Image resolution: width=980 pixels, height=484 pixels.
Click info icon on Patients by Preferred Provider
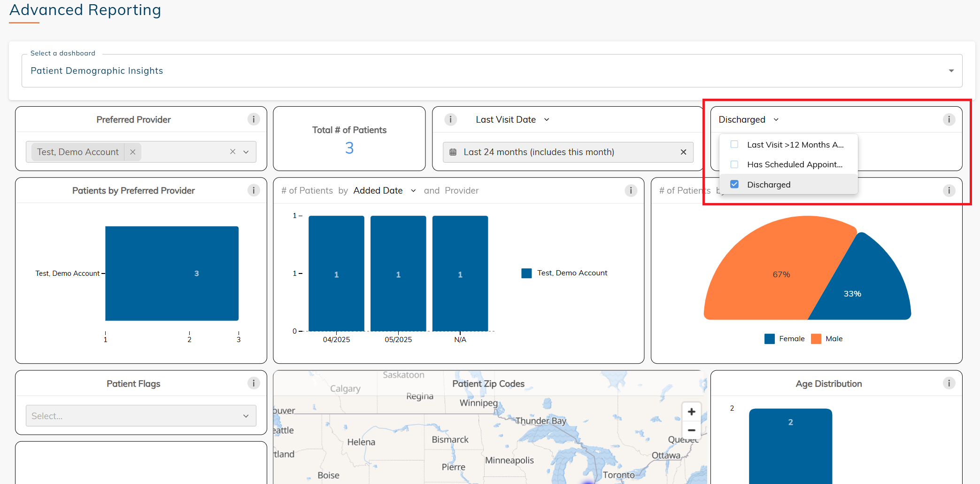point(254,190)
